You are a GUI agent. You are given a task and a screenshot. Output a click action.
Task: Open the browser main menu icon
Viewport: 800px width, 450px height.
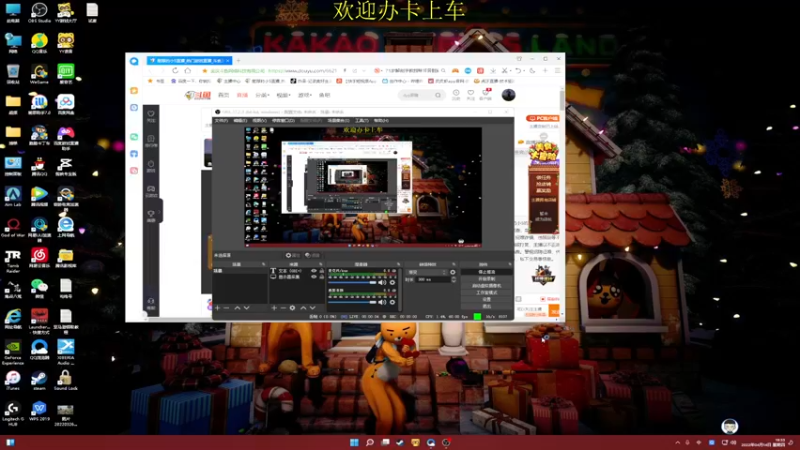click(558, 70)
